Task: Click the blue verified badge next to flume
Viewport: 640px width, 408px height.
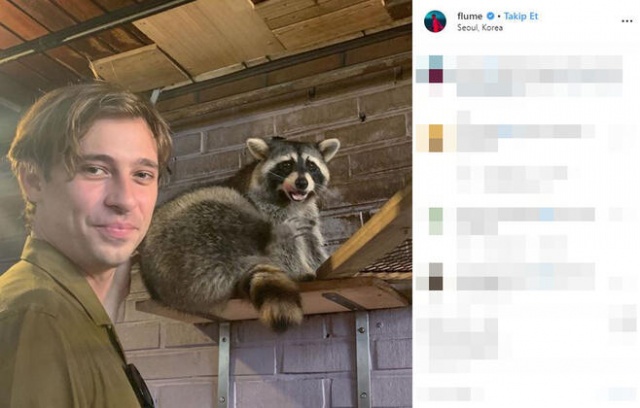Action: tap(491, 16)
